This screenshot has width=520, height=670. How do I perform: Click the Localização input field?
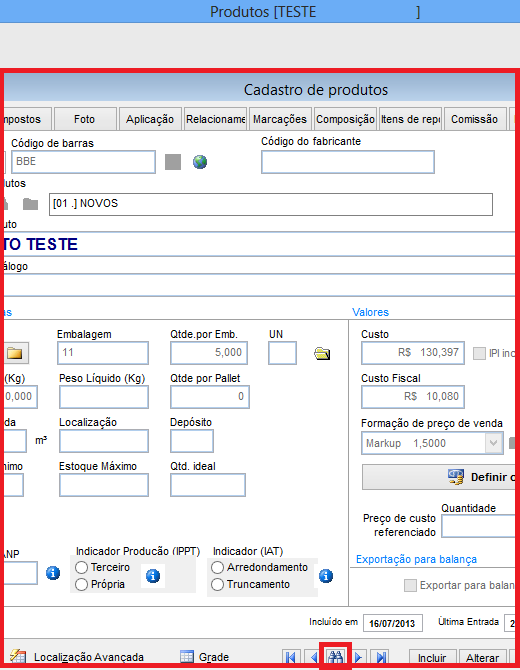104,441
